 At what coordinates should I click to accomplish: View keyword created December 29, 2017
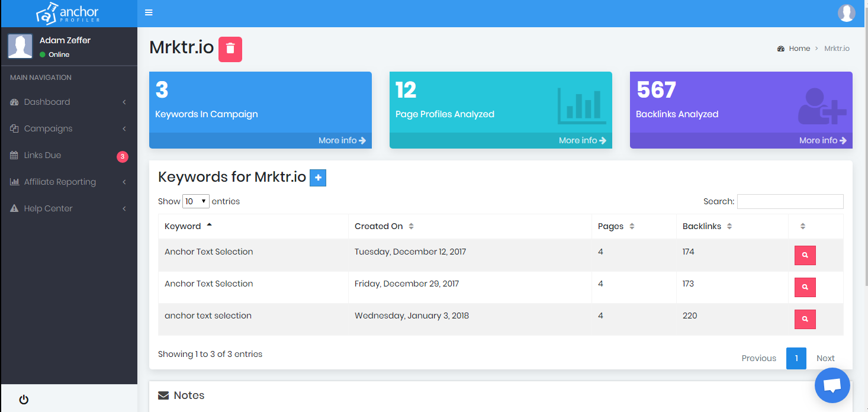(x=805, y=287)
